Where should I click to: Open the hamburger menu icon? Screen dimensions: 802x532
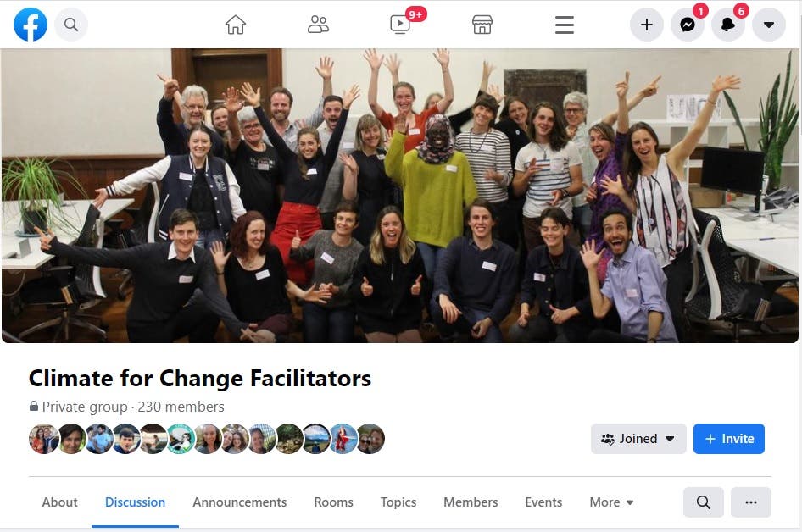pyautogui.click(x=565, y=25)
